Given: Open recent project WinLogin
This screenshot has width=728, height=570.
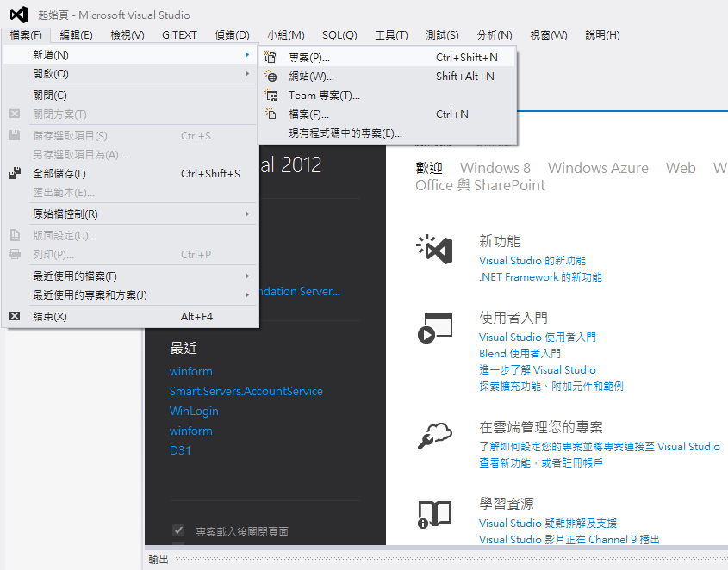Looking at the screenshot, I should pos(194,412).
